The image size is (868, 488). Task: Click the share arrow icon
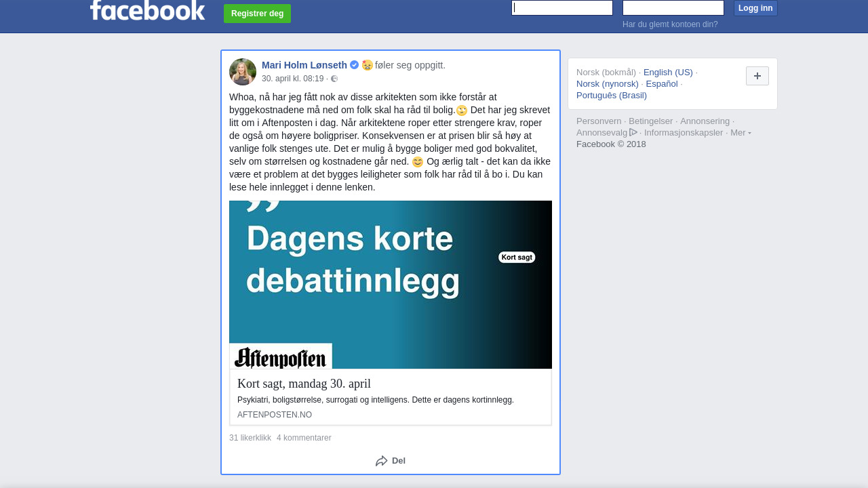point(382,461)
